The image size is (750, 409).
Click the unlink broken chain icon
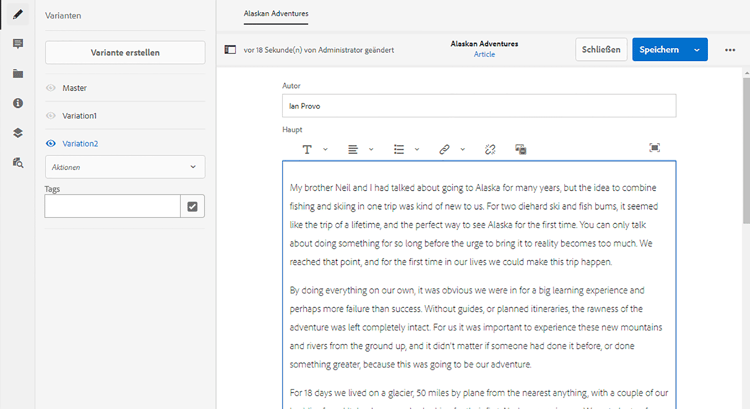[x=490, y=149]
